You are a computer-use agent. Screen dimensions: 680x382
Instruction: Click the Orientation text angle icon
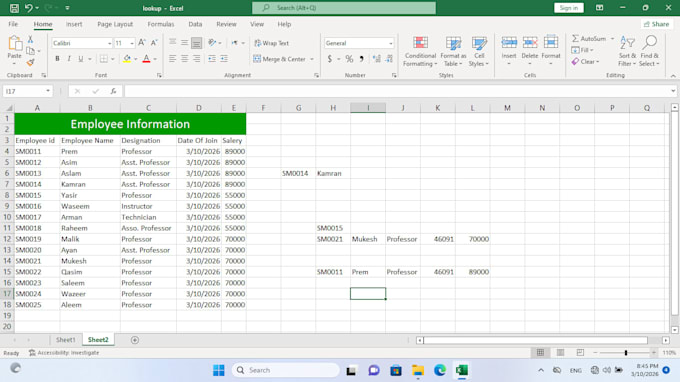(212, 43)
